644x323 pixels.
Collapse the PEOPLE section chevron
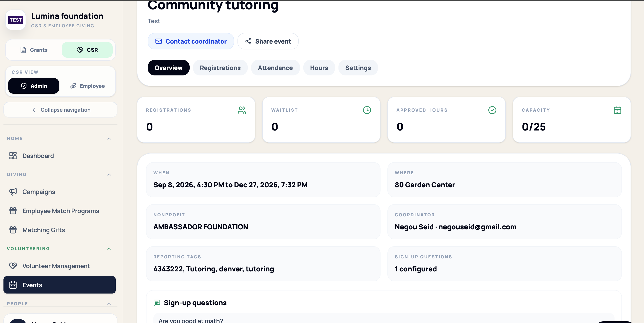[109, 303]
